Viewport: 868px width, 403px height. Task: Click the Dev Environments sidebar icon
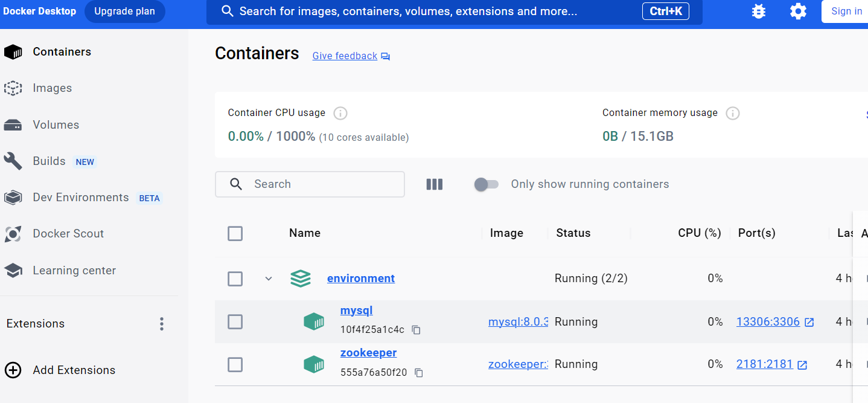(13, 198)
